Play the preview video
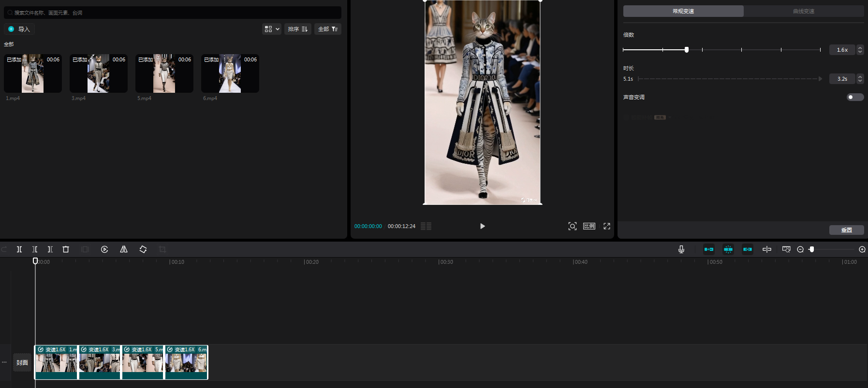The width and height of the screenshot is (868, 388). (x=482, y=226)
